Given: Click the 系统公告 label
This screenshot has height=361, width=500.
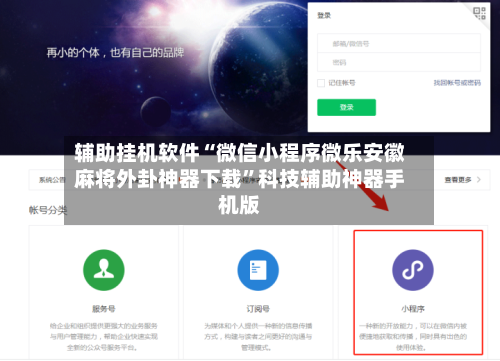Looking at the screenshot, I should 52,180.
